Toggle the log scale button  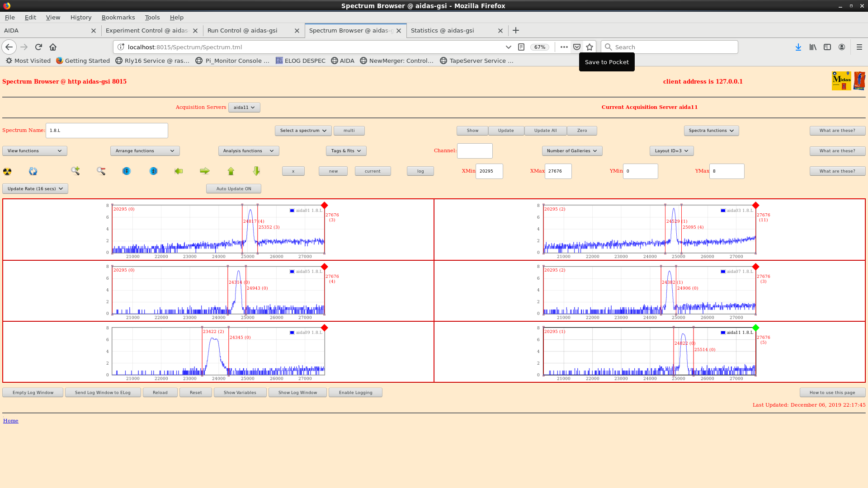coord(420,171)
